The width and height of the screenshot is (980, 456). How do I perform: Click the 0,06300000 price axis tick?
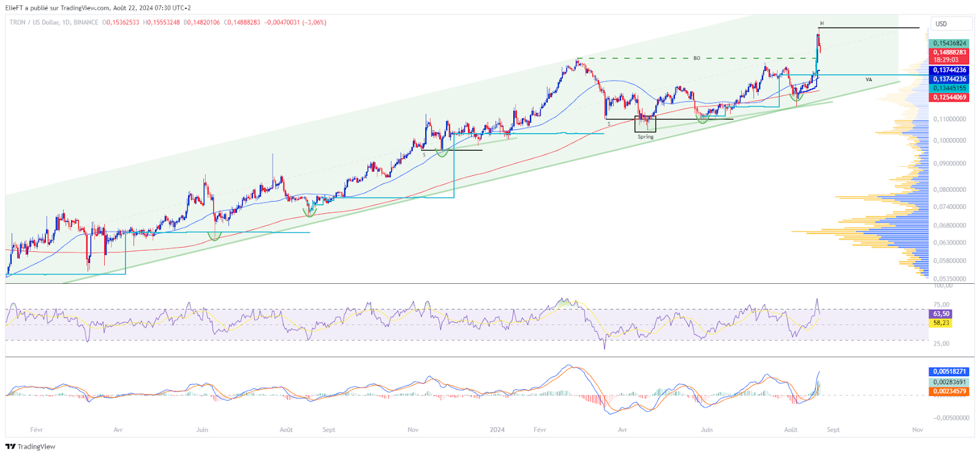pyautogui.click(x=949, y=242)
